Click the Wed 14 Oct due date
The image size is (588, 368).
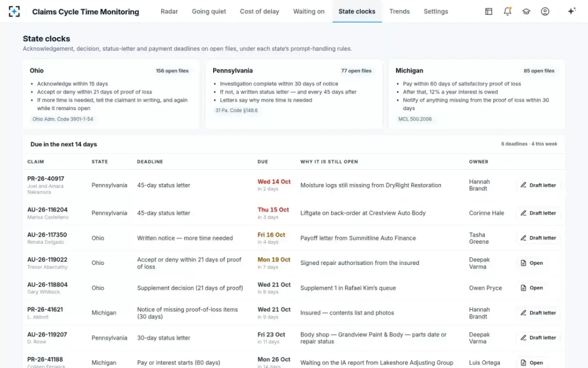(x=274, y=182)
